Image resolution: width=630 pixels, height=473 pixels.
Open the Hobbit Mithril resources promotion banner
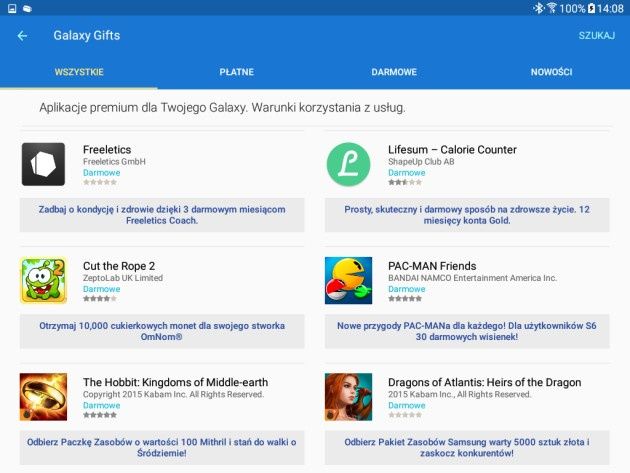[162, 448]
